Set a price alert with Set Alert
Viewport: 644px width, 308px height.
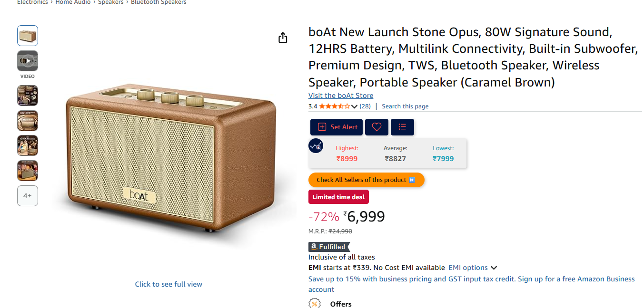click(x=337, y=127)
